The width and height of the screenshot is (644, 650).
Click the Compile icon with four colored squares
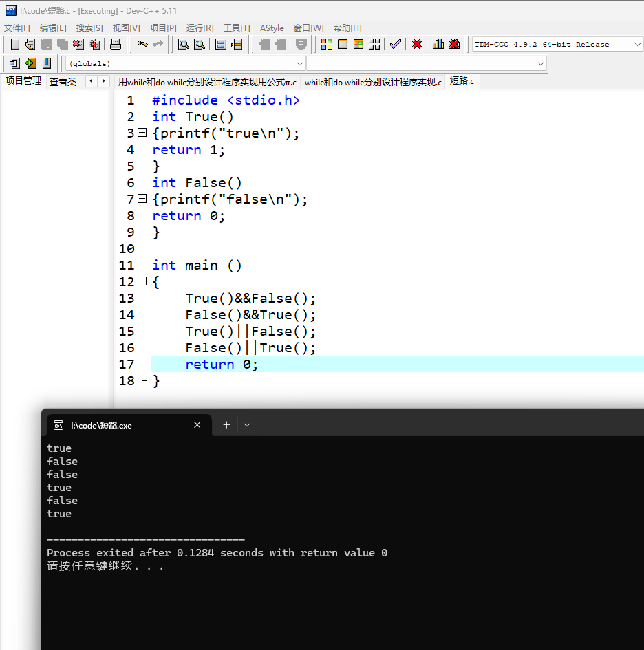click(x=327, y=44)
